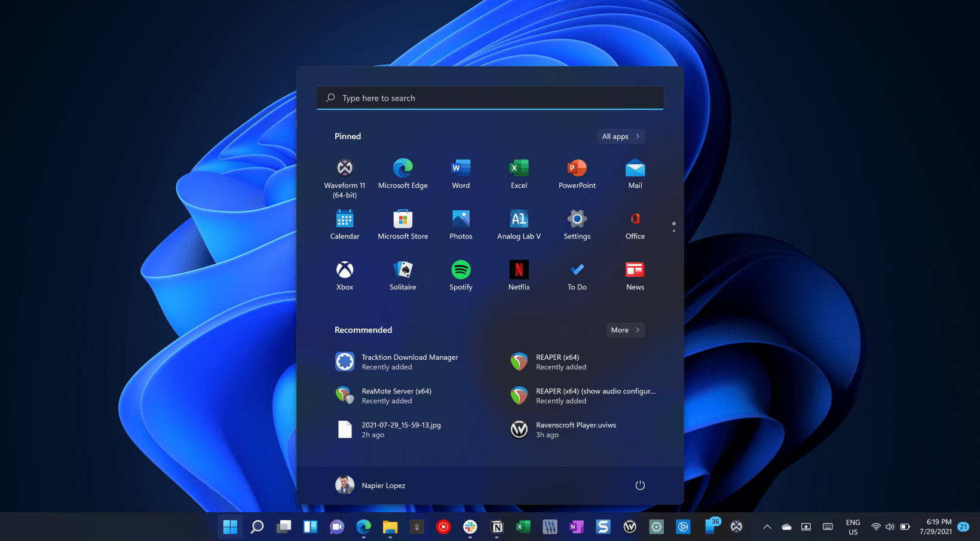980x541 pixels.
Task: Open the Photos app
Action: pos(461,225)
